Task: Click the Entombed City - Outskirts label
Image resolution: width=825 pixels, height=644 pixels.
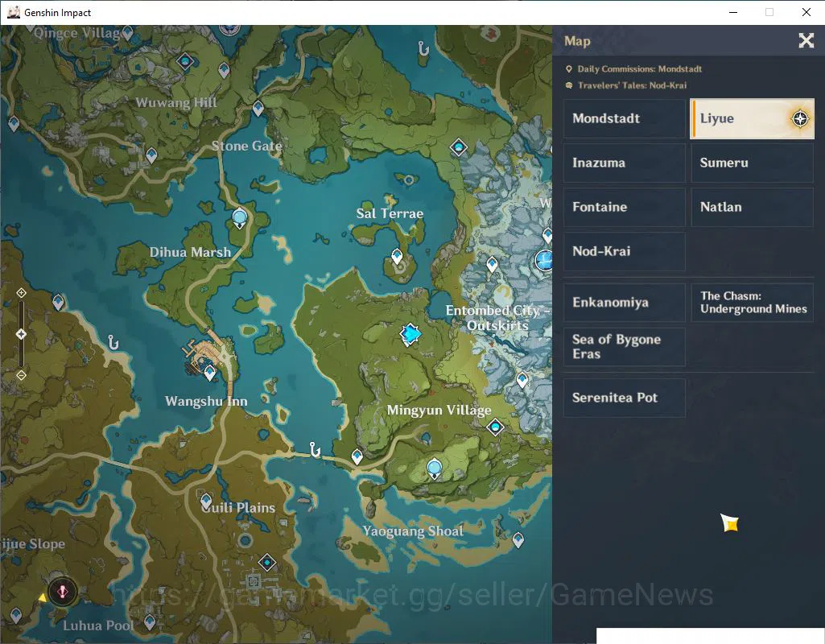Action: coord(497,318)
